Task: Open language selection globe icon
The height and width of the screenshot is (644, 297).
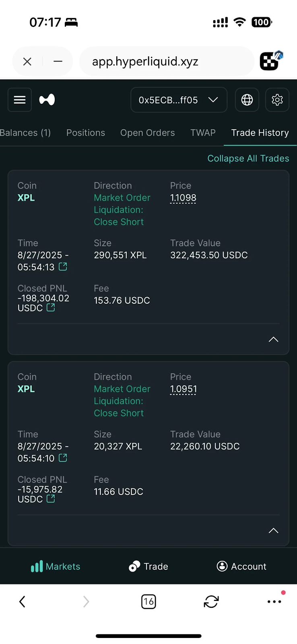Action: click(x=247, y=100)
